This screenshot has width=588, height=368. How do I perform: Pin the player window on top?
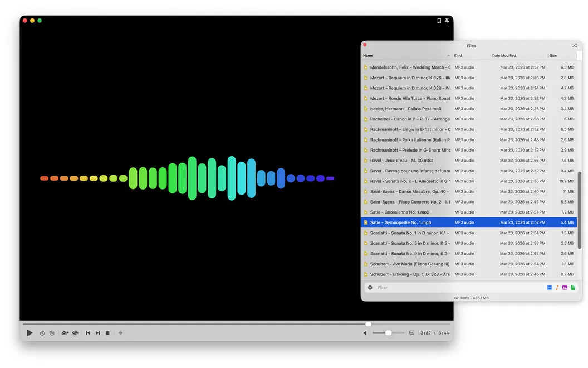coord(447,21)
